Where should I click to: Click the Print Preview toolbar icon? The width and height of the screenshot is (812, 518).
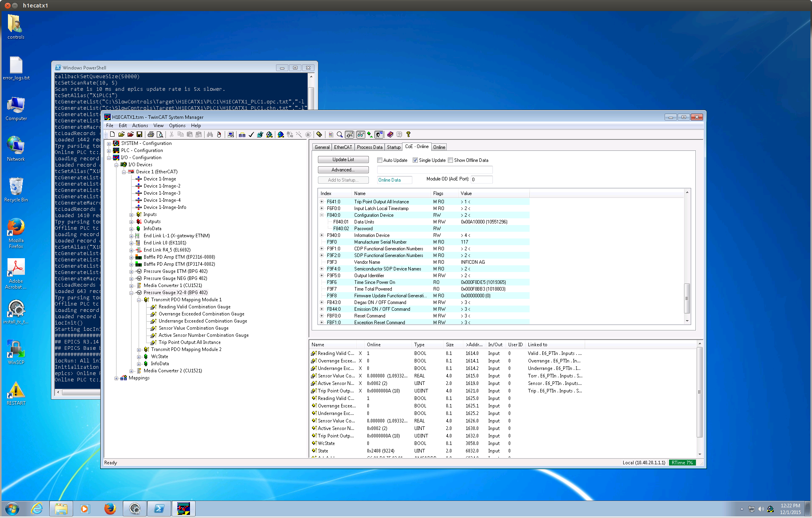point(160,135)
